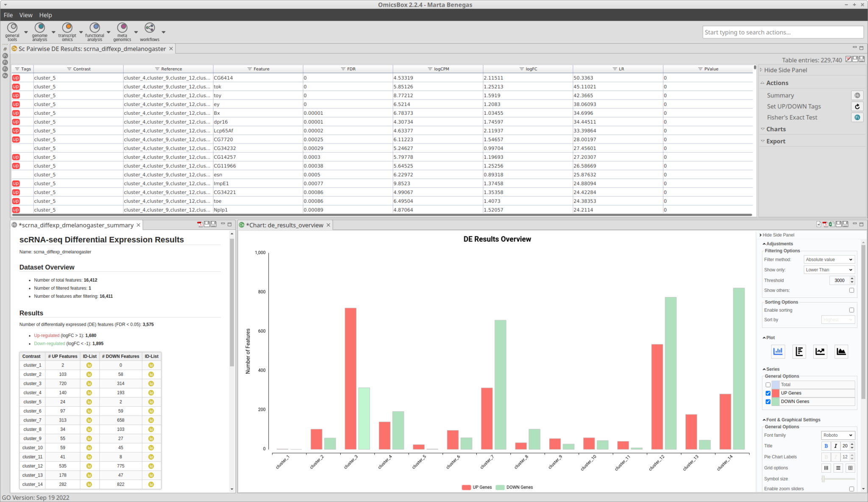868x502 pixels.
Task: Click the Set UP/DOWN Tags refresh icon
Action: point(857,106)
